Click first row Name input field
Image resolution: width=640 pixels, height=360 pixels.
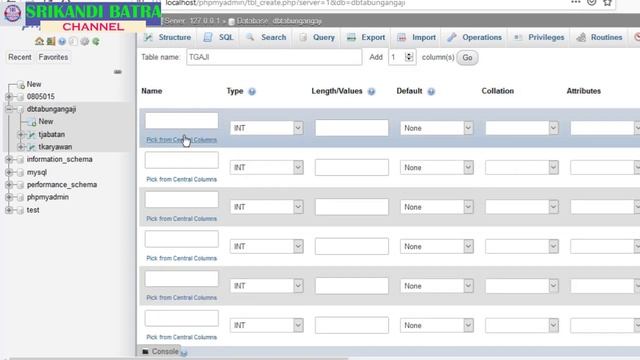[x=182, y=121]
